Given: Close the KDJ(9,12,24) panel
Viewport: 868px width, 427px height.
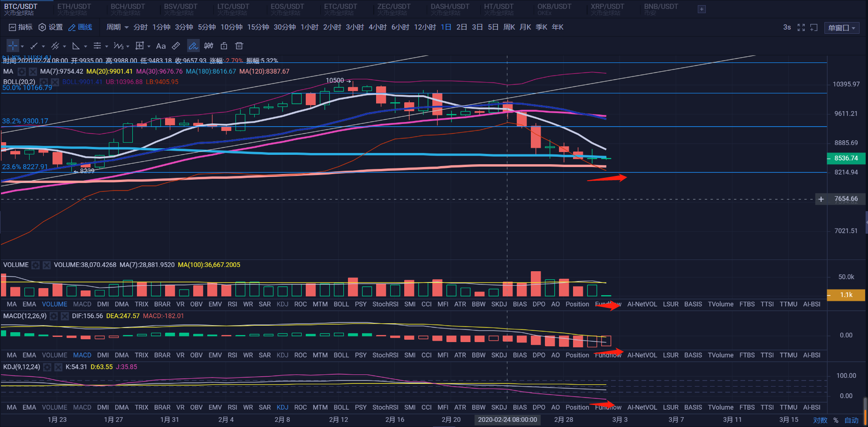Looking at the screenshot, I should pyautogui.click(x=59, y=367).
